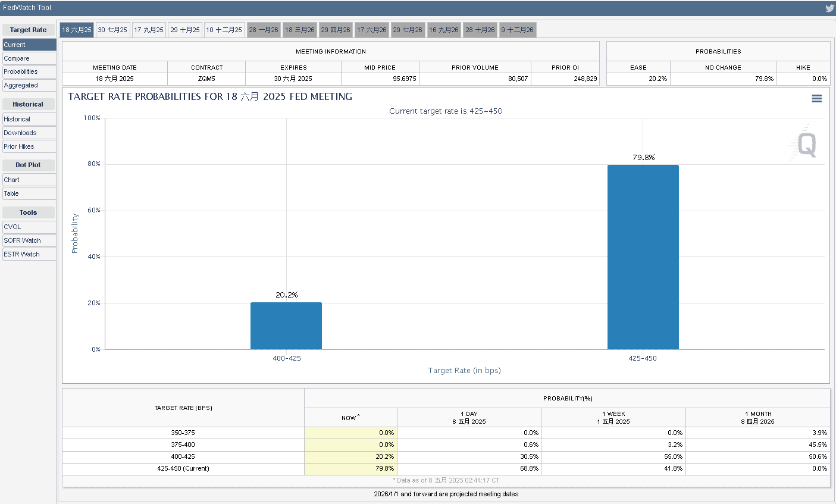This screenshot has width=836, height=504.
Task: Click the Current target rate subtitle
Action: (446, 111)
